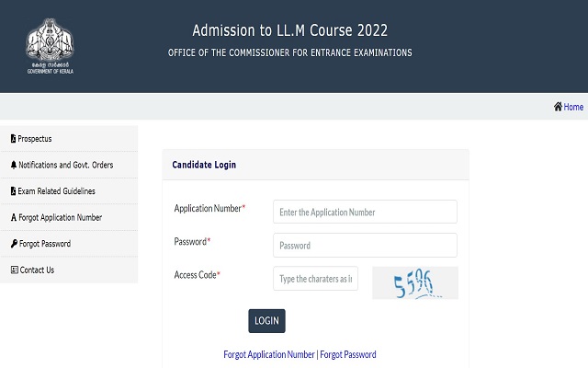Image resolution: width=588 pixels, height=368 pixels.
Task: Click the key icon for Forgot Password
Action: (x=13, y=244)
